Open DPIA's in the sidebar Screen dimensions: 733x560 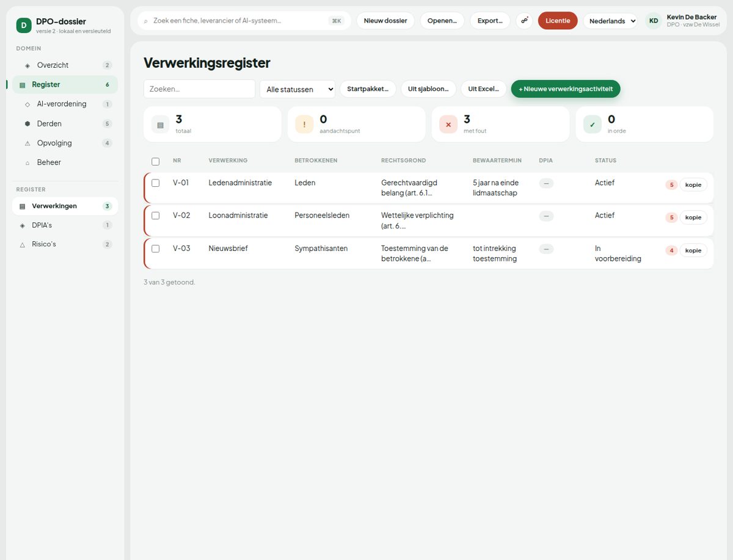[x=65, y=225]
